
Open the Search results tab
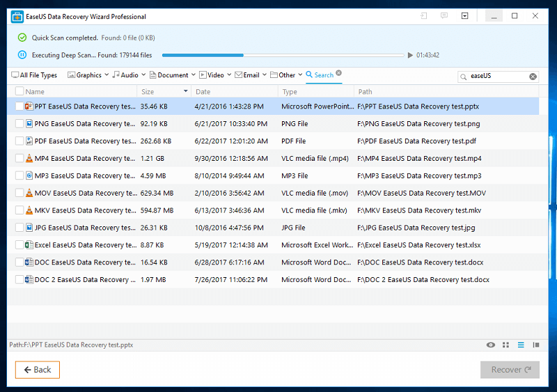[x=320, y=75]
